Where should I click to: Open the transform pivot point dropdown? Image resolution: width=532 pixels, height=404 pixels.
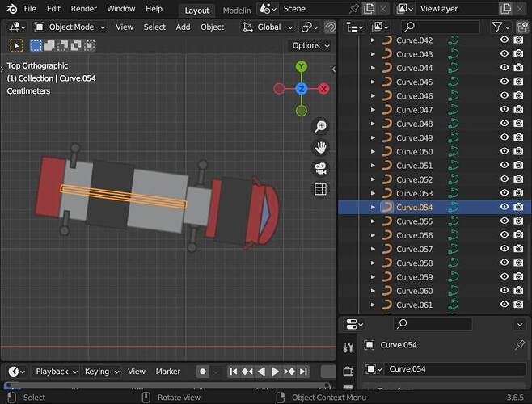(x=310, y=27)
